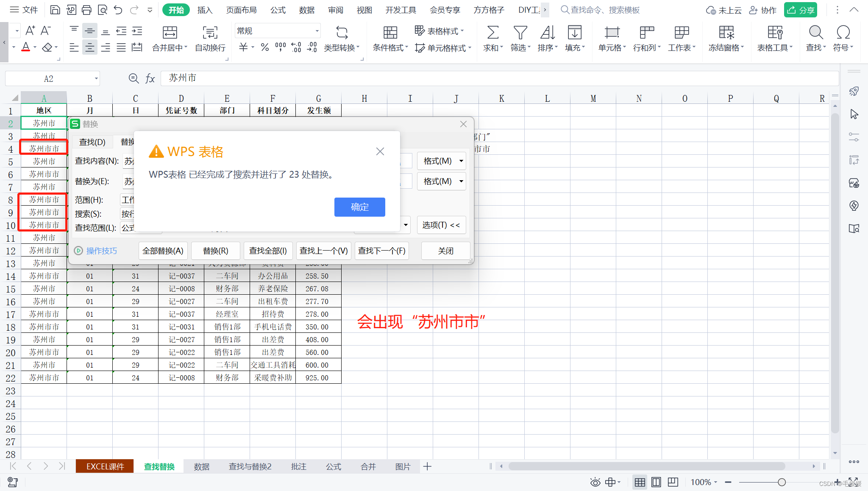The width and height of the screenshot is (868, 491).
Task: Click the Sort (排序) icon
Action: pos(547,33)
